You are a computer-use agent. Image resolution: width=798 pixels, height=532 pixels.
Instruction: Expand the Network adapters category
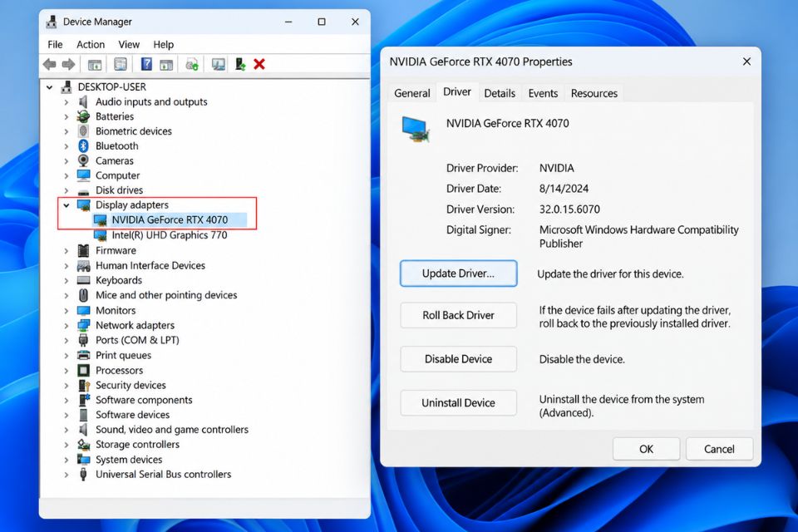click(66, 325)
